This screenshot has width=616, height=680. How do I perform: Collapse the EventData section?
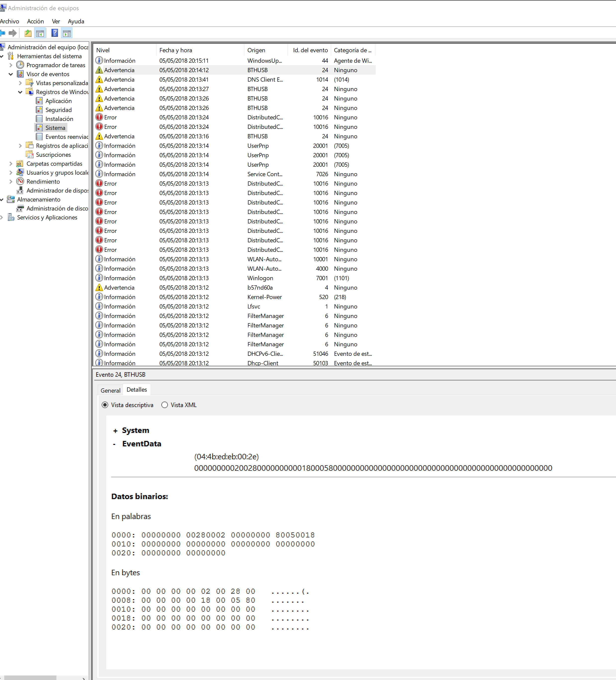115,444
